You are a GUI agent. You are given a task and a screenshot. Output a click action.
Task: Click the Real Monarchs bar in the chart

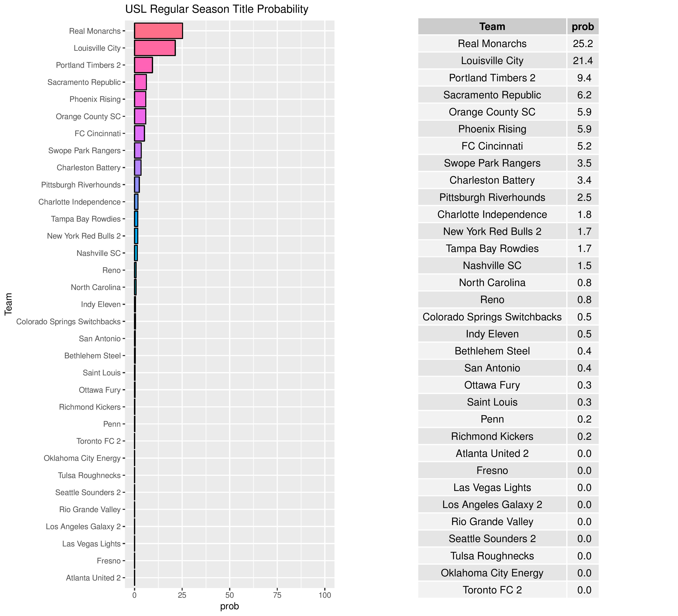click(158, 31)
